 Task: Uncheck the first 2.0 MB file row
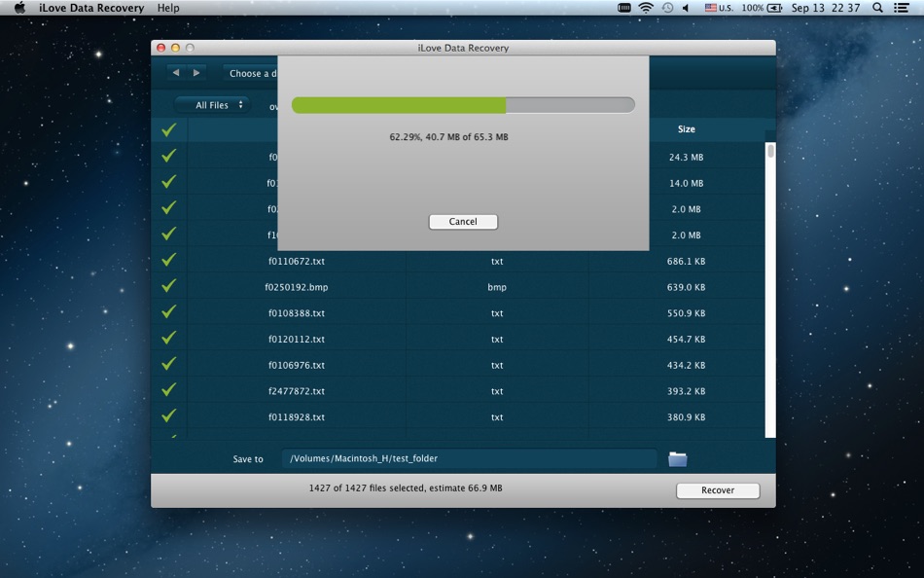pos(169,207)
